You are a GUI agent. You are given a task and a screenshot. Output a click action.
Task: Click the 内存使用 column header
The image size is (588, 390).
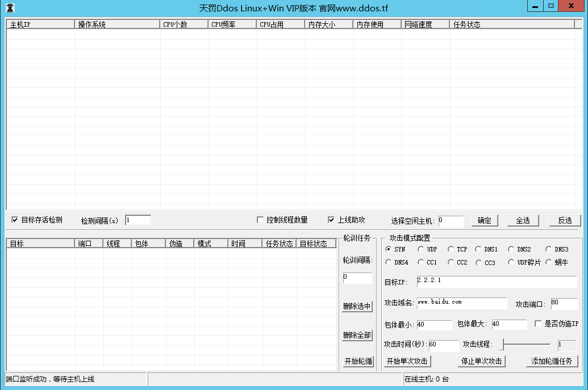(x=378, y=24)
